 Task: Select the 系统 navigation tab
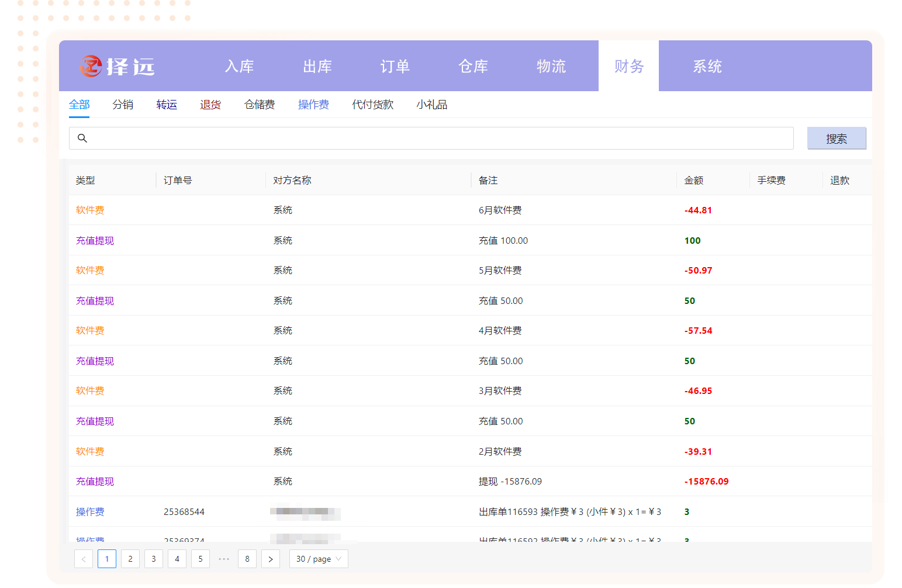point(707,66)
